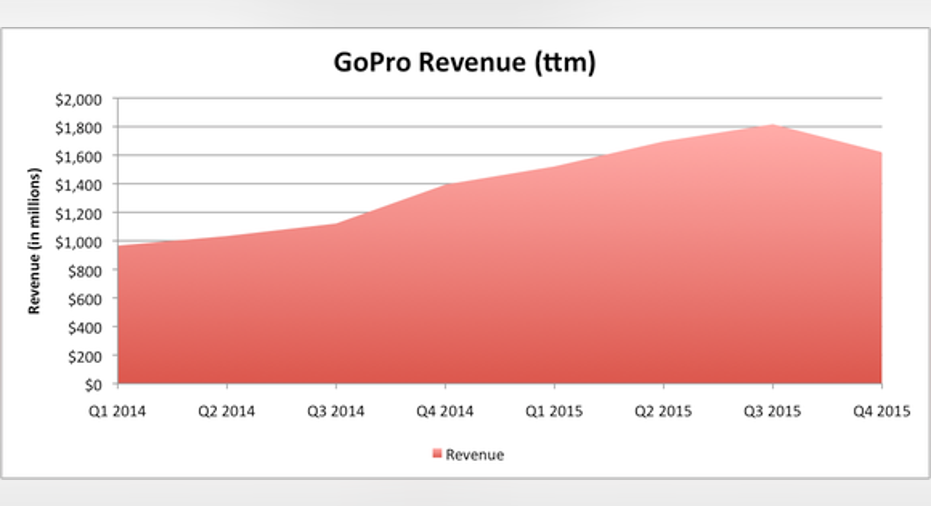Select the Q3 2014 category label

[x=336, y=411]
